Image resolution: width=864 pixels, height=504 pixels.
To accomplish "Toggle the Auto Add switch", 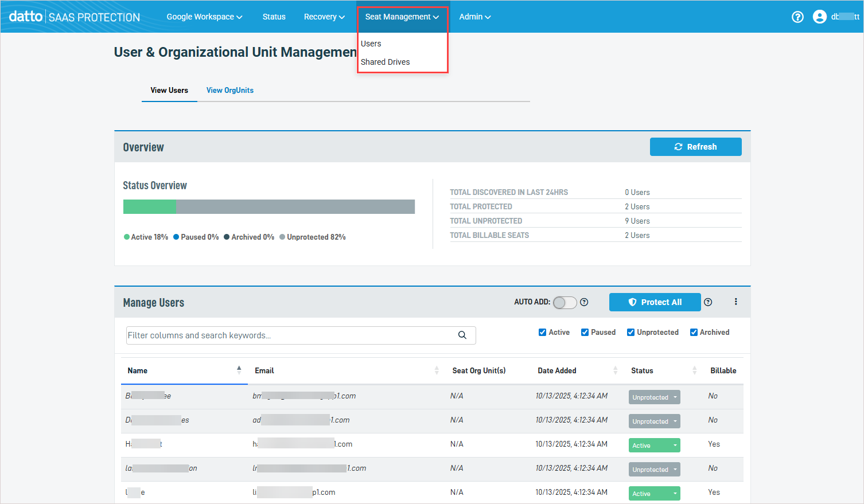I will [x=565, y=303].
